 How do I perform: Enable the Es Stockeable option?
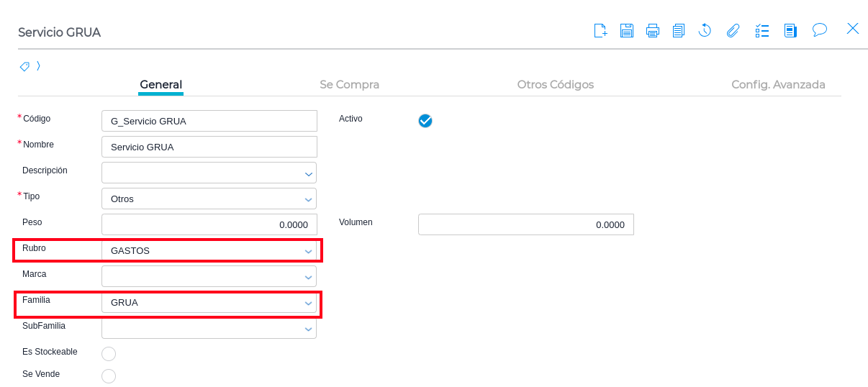109,353
